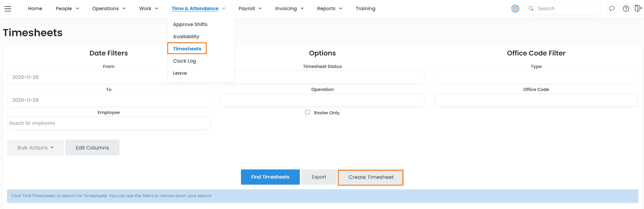Open Availability from Time & Attendance menu

186,37
